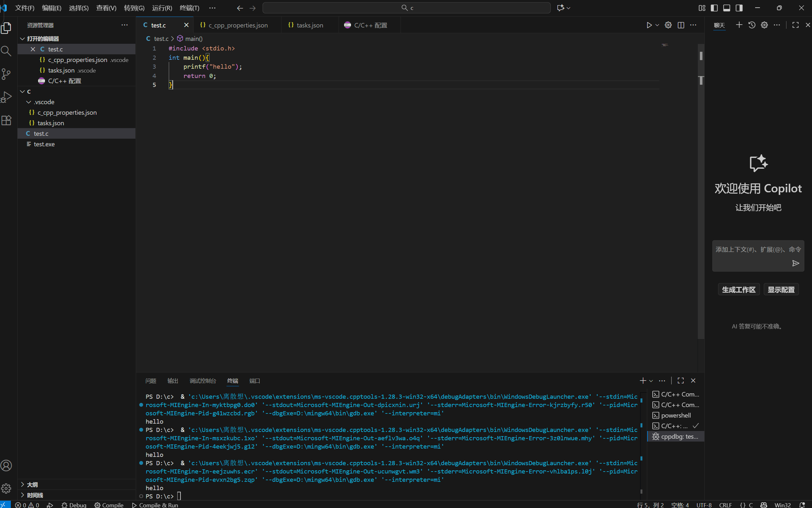This screenshot has height=508, width=812.
Task: Toggle the primary side bar layout button
Action: tap(714, 8)
